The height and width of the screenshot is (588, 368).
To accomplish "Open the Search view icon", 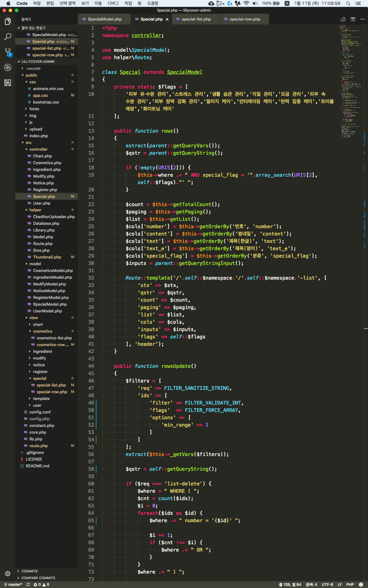I will (8, 37).
